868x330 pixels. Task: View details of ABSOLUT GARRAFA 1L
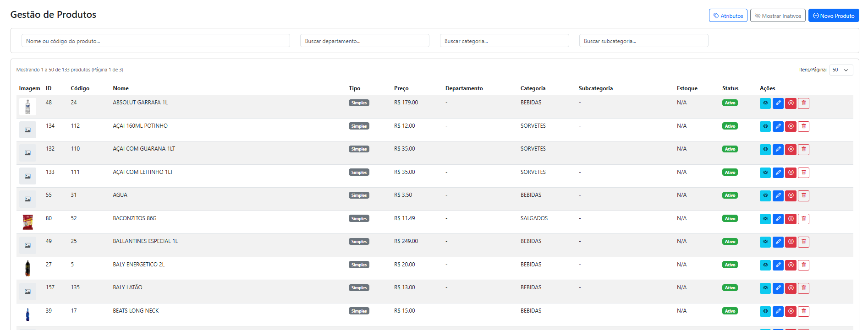(765, 103)
